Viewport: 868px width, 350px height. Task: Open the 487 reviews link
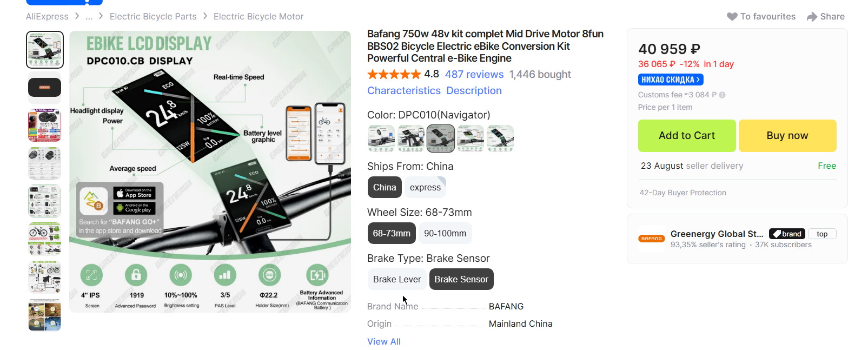pos(474,75)
